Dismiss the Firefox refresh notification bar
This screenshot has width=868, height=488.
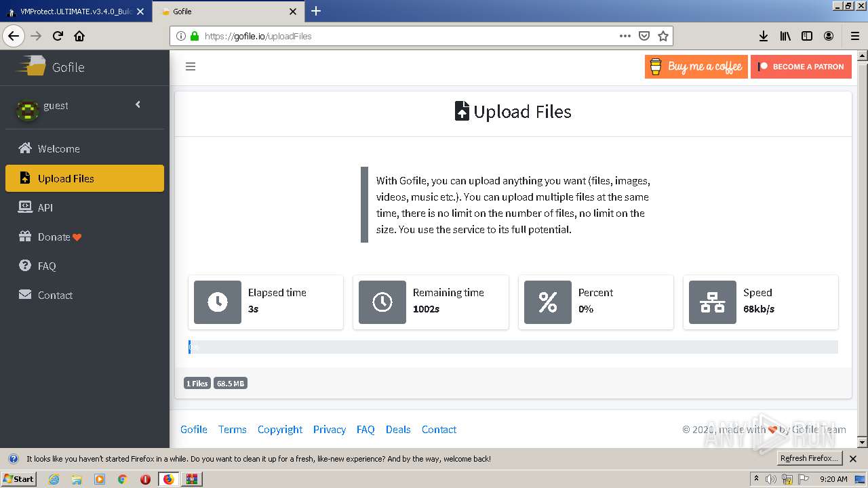pyautogui.click(x=853, y=459)
